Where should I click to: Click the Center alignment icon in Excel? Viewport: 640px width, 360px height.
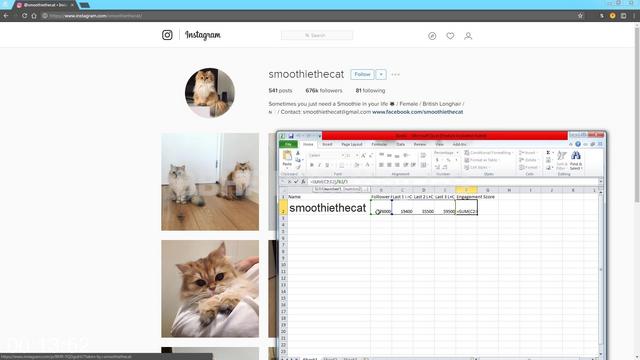point(389,165)
